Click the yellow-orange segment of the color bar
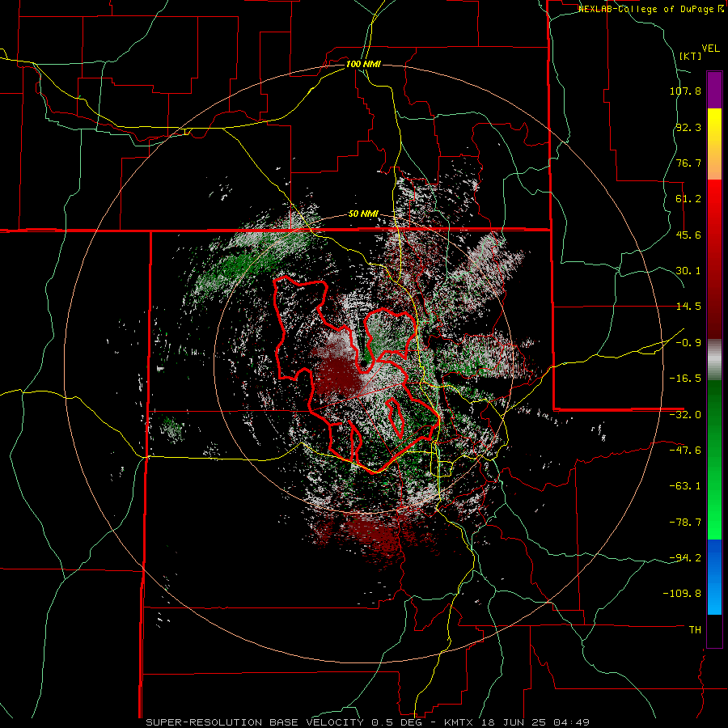The height and width of the screenshot is (728, 728). pyautogui.click(x=714, y=144)
